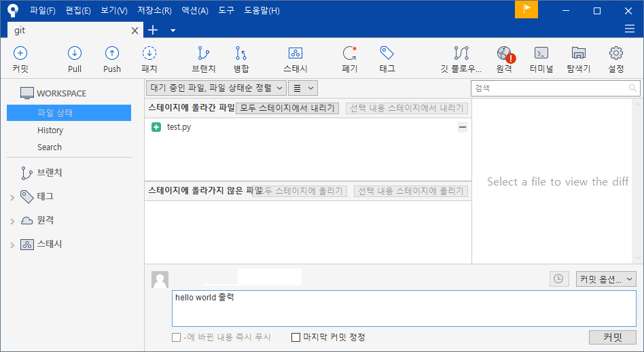Click the Sourcetree logo icon

click(13, 10)
